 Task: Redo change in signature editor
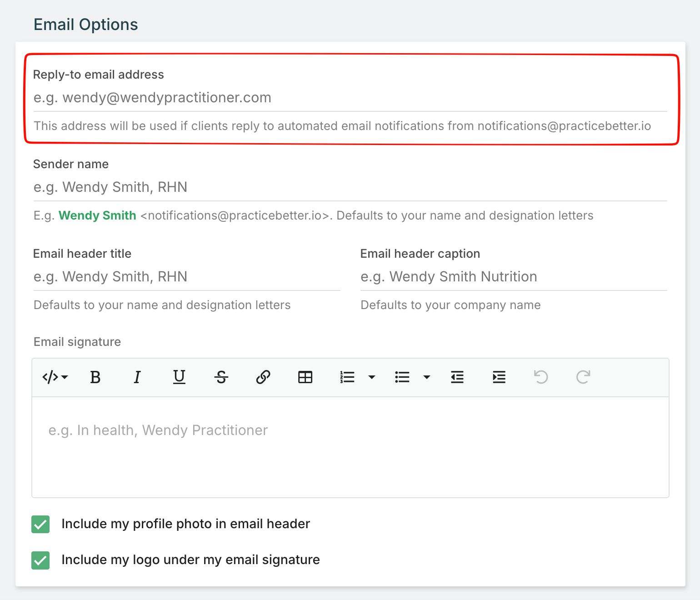(x=583, y=377)
